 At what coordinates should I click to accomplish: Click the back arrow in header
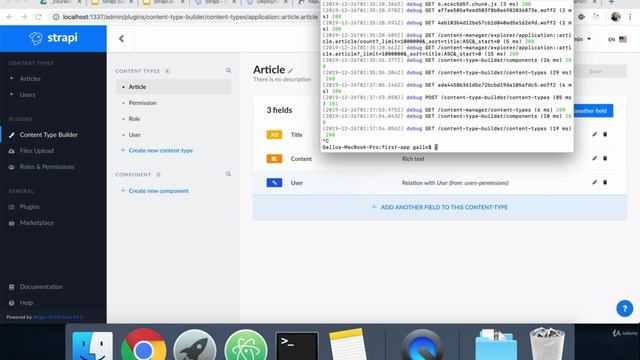(x=121, y=39)
